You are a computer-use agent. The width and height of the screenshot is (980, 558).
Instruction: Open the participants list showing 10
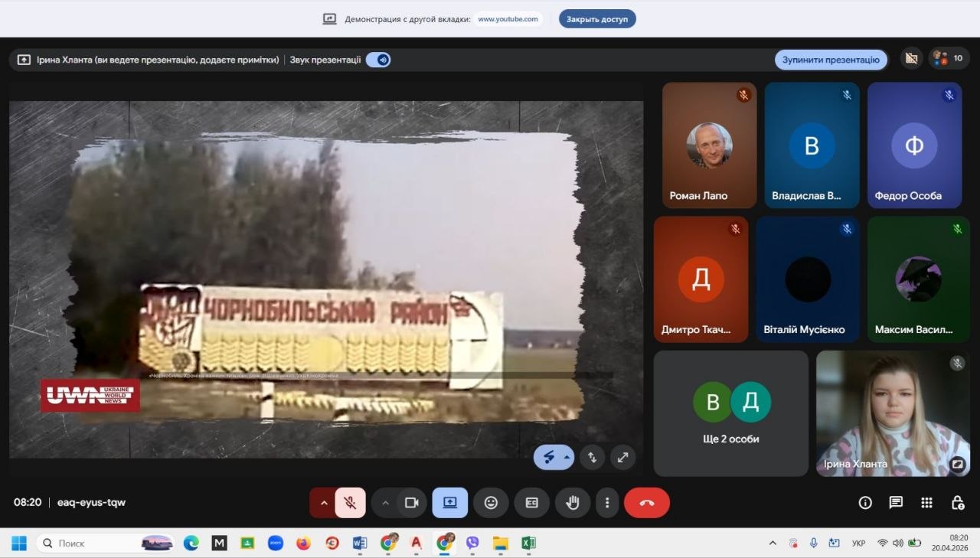949,58
